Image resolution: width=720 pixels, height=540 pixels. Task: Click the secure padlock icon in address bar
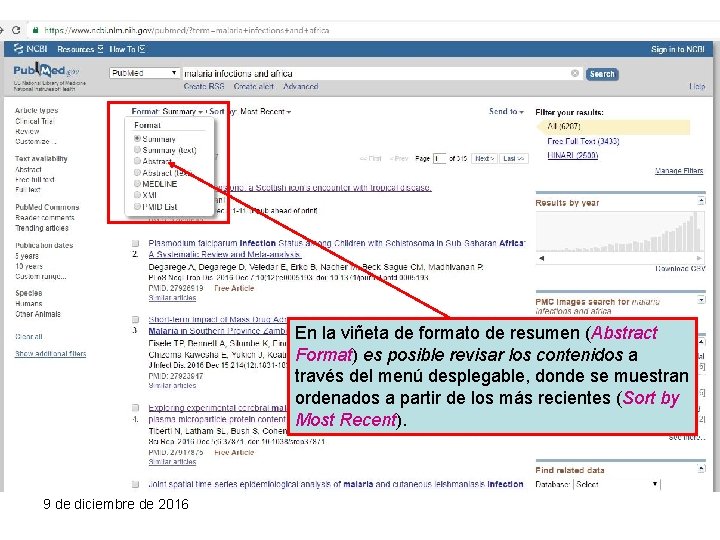pyautogui.click(x=35, y=30)
